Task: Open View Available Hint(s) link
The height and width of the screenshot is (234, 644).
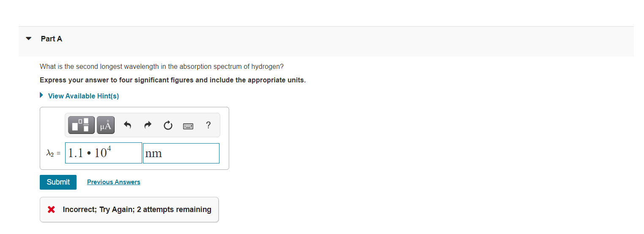Action: tap(83, 96)
